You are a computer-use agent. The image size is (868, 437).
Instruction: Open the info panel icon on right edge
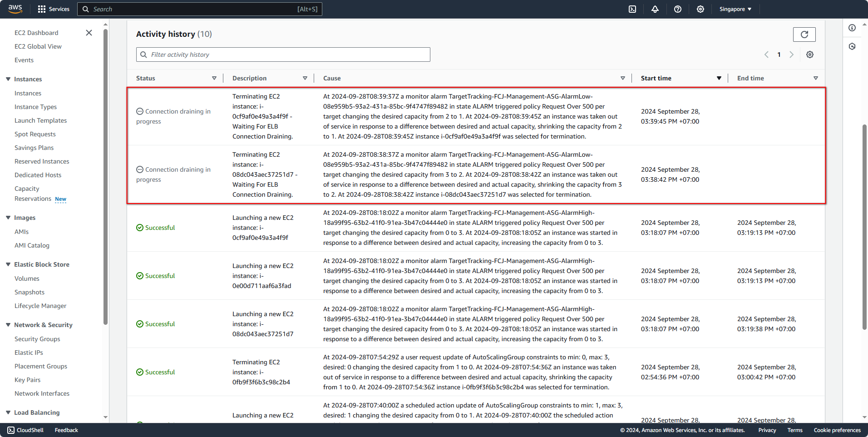tap(852, 28)
